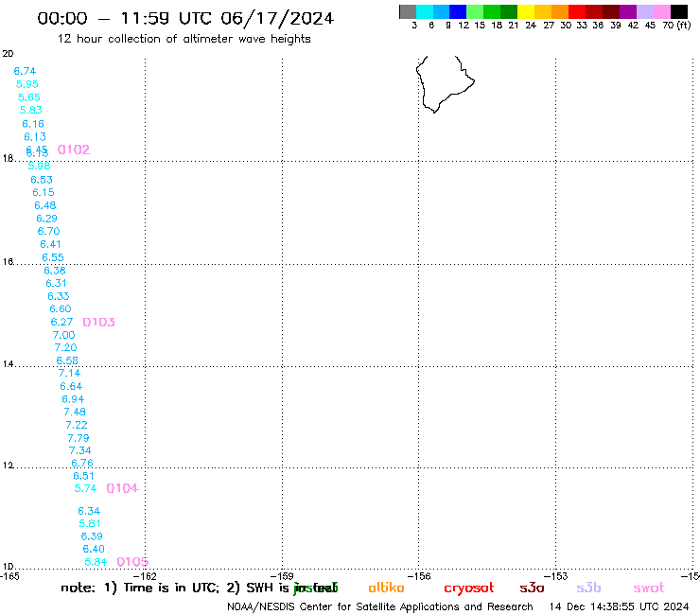The image size is (700, 615).
Task: Click the longitude axis label '-153'
Action: pyautogui.click(x=557, y=576)
